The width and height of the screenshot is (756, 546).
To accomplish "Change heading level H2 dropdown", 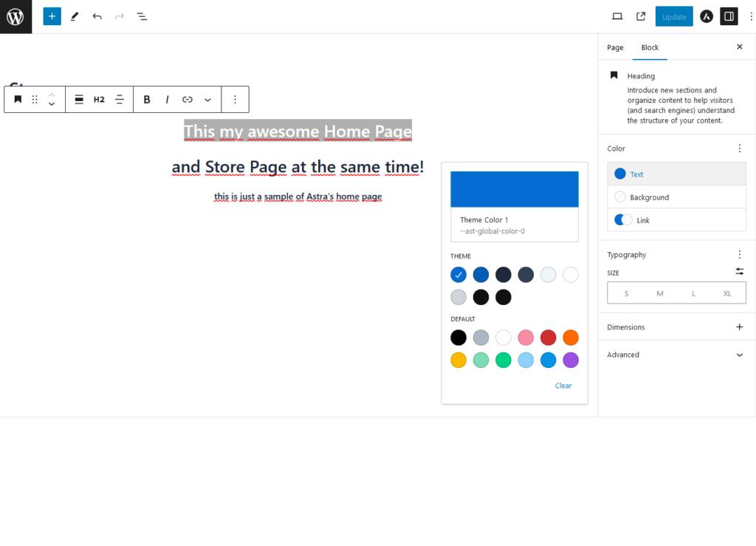I will pyautogui.click(x=99, y=99).
